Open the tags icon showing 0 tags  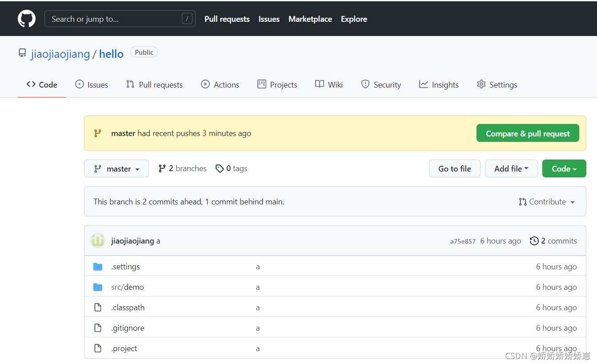[x=220, y=168]
